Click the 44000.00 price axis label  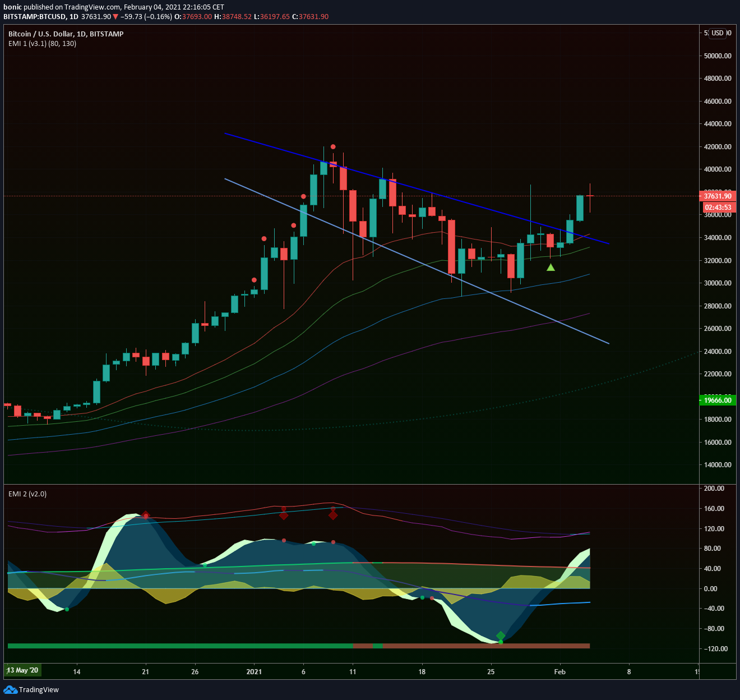pyautogui.click(x=718, y=124)
